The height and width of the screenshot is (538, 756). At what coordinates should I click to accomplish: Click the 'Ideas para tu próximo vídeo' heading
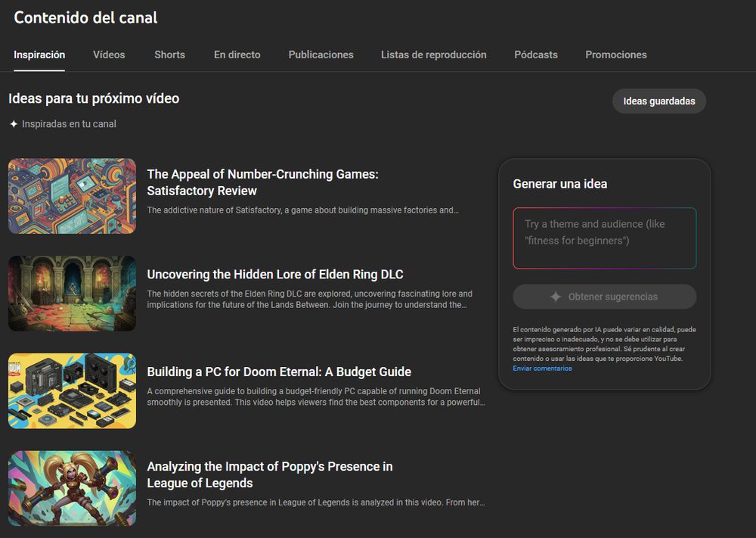click(x=94, y=98)
